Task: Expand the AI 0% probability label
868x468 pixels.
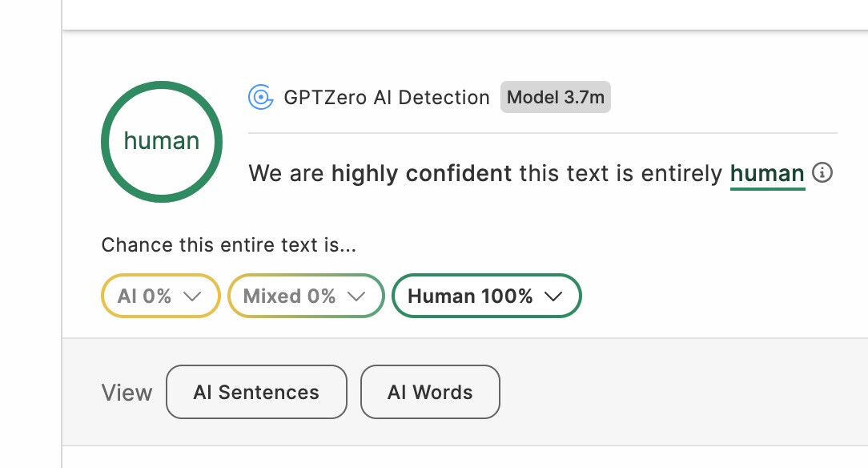Action: (x=145, y=296)
